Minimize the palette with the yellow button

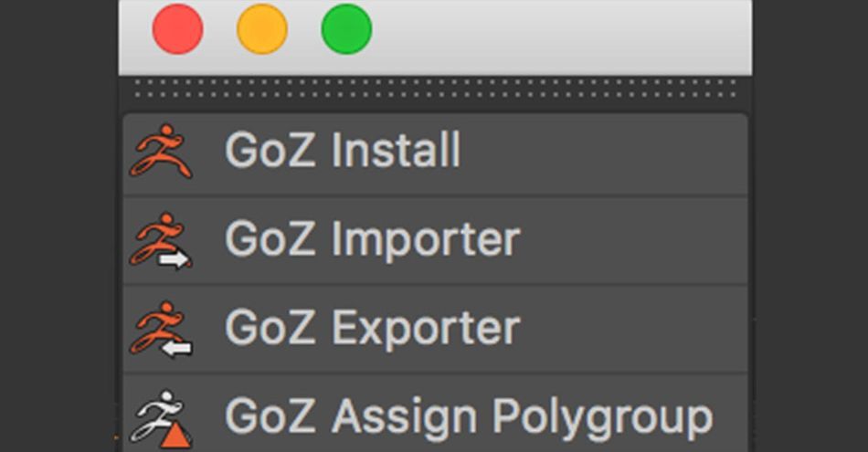pos(262,29)
